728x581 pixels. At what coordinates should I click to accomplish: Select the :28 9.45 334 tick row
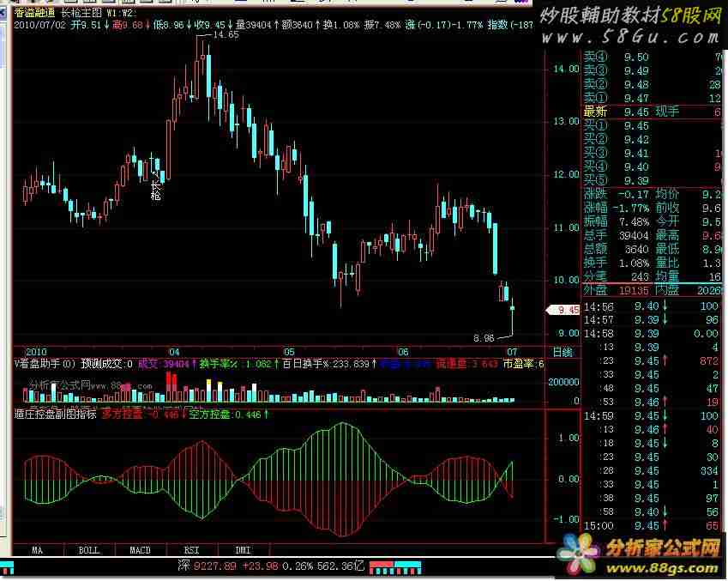pos(652,471)
